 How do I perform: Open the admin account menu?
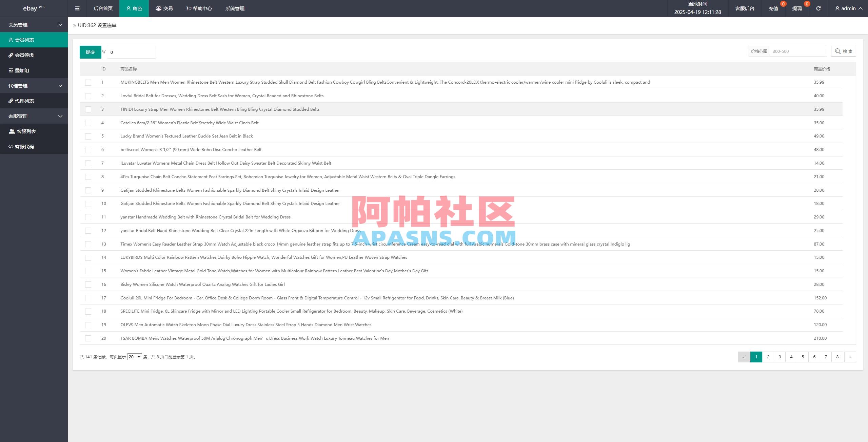(848, 8)
